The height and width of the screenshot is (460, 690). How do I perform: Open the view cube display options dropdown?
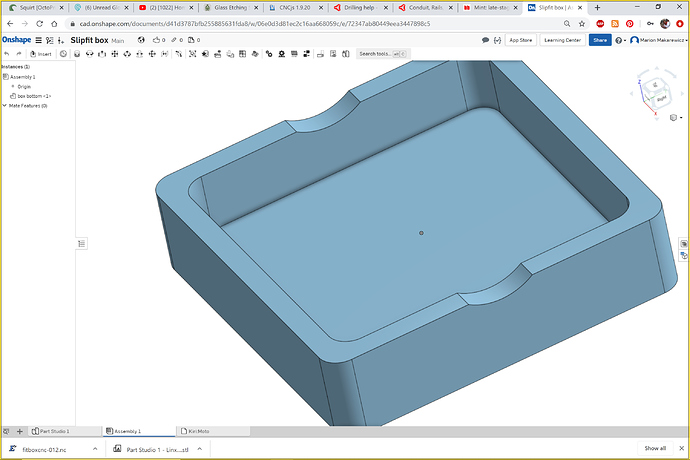675,118
